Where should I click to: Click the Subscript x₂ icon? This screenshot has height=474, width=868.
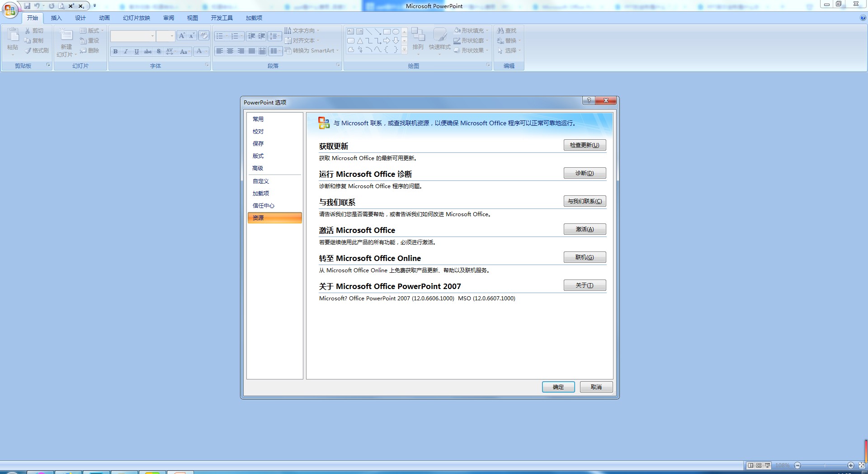point(81,6)
